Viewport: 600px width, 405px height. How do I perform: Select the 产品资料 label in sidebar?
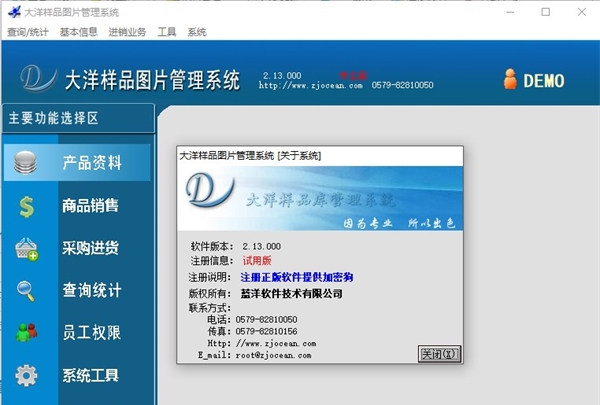tap(92, 163)
